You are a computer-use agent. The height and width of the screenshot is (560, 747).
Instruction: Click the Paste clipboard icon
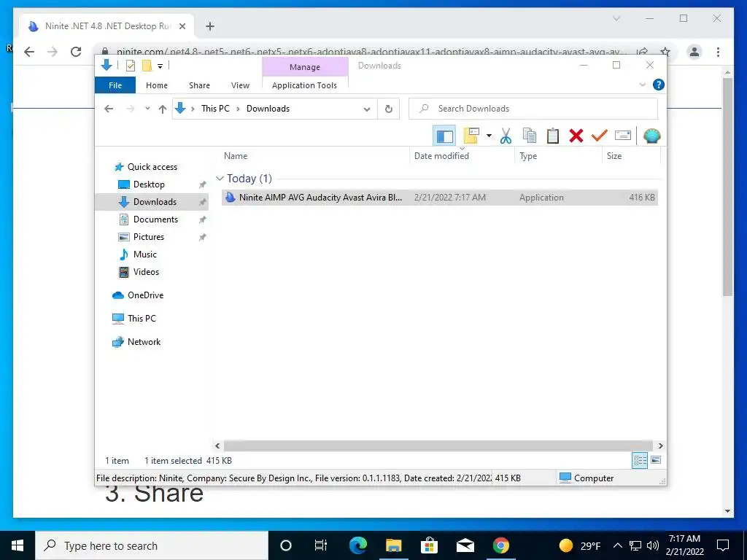click(553, 136)
